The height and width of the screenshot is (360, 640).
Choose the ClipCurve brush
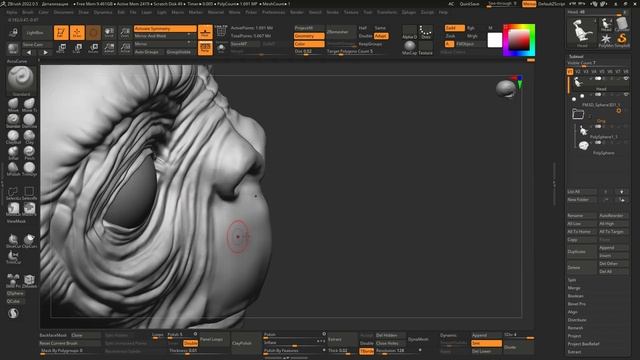29,241
